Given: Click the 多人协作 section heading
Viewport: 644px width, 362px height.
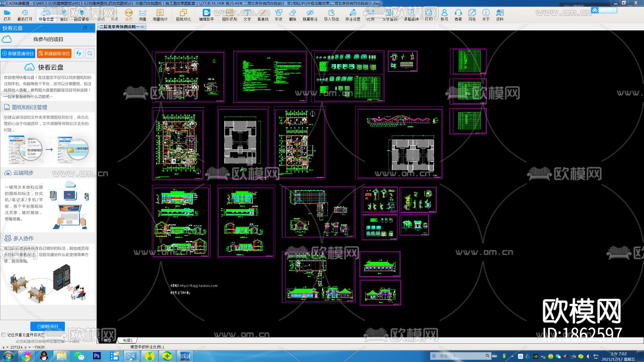Looking at the screenshot, I should [x=23, y=238].
